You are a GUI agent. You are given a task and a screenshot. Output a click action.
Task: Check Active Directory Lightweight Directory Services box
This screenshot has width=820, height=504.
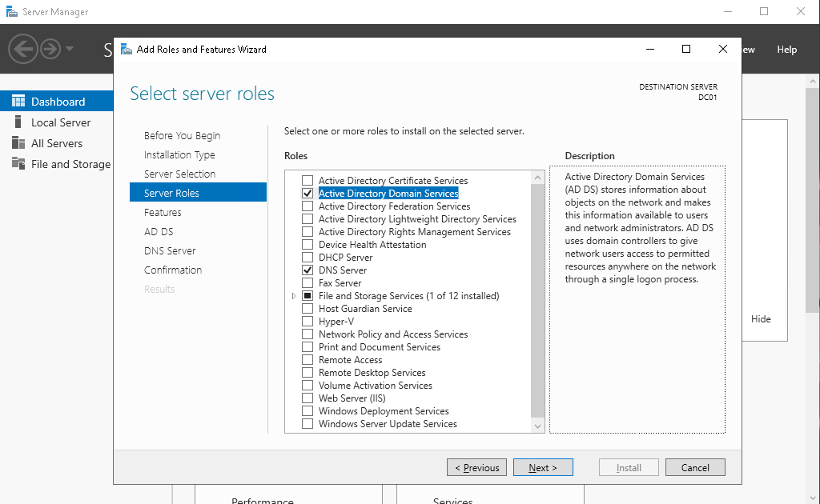pos(307,219)
